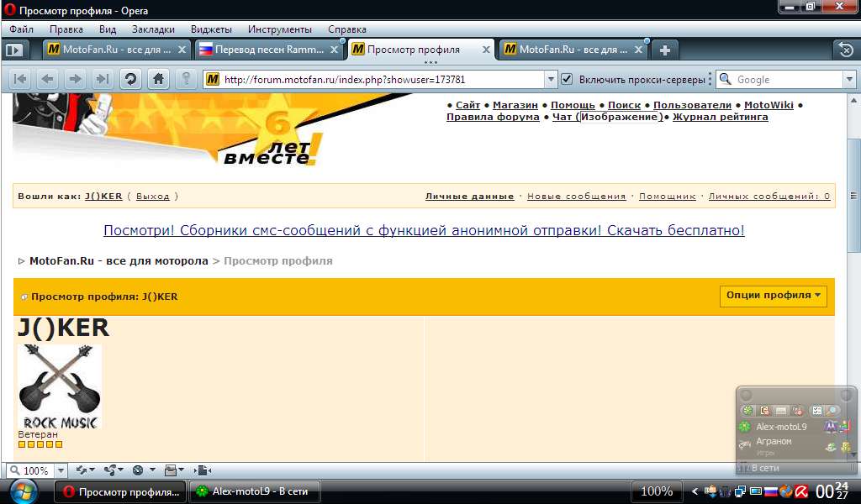The image size is (861, 504).
Task: Expand the Опции профиля dropdown
Action: (x=774, y=296)
